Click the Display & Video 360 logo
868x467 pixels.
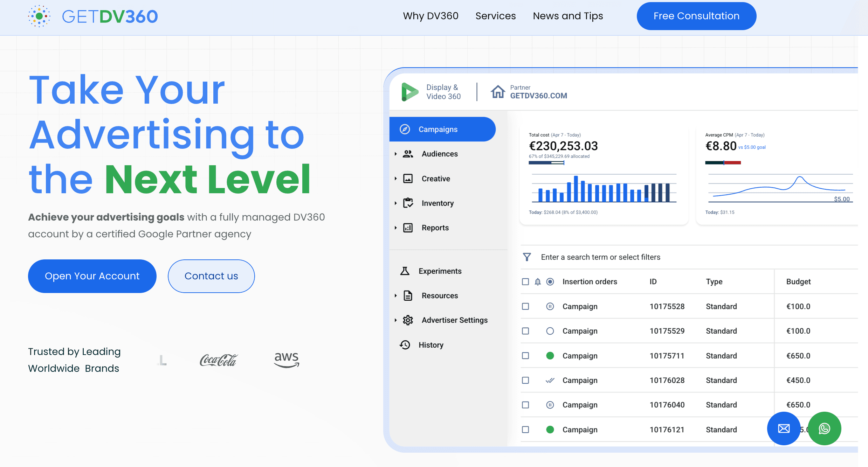tap(410, 92)
